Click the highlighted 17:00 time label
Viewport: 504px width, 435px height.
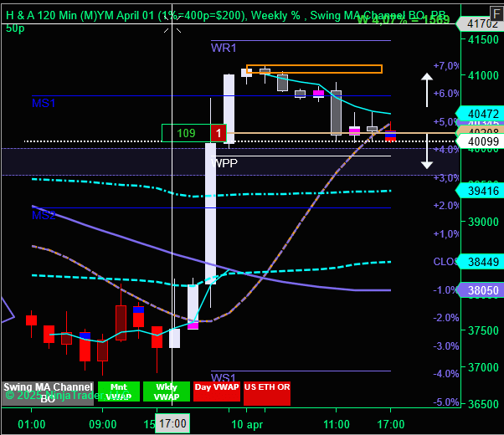pyautogui.click(x=172, y=423)
